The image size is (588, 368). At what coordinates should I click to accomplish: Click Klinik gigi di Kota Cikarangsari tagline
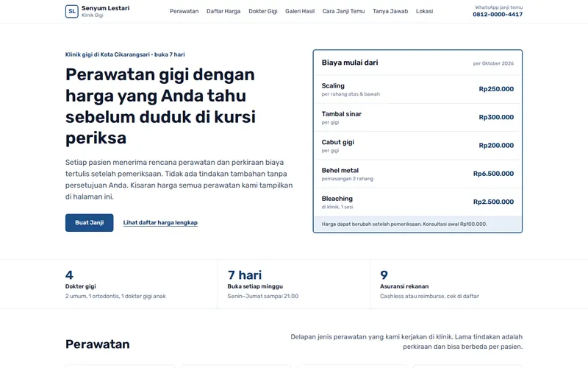pyautogui.click(x=125, y=54)
